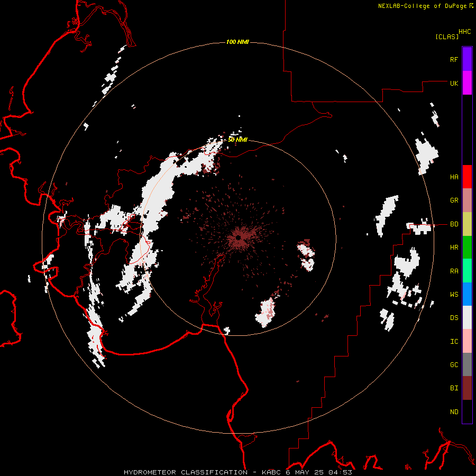Viewport: 476px width, 476px height.
Task: Click the GC gray legend swatch
Action: (x=467, y=364)
